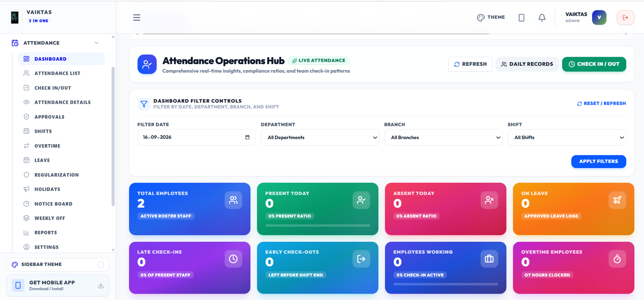Screen dimensions: 644x300
Task: Open the Theme button in header
Action: pyautogui.click(x=491, y=18)
